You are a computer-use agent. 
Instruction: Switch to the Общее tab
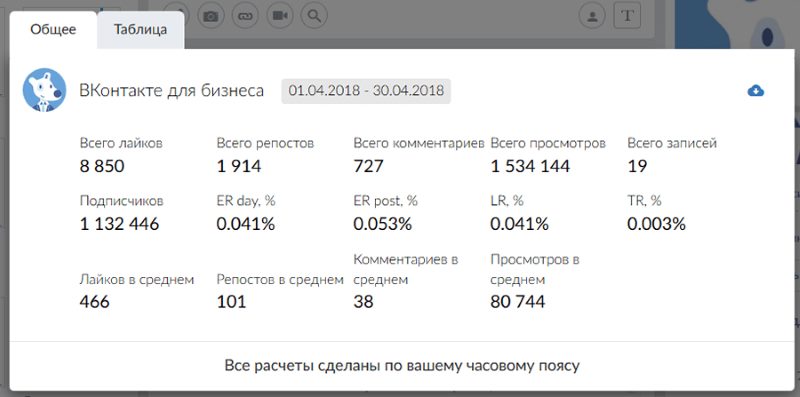tap(53, 30)
